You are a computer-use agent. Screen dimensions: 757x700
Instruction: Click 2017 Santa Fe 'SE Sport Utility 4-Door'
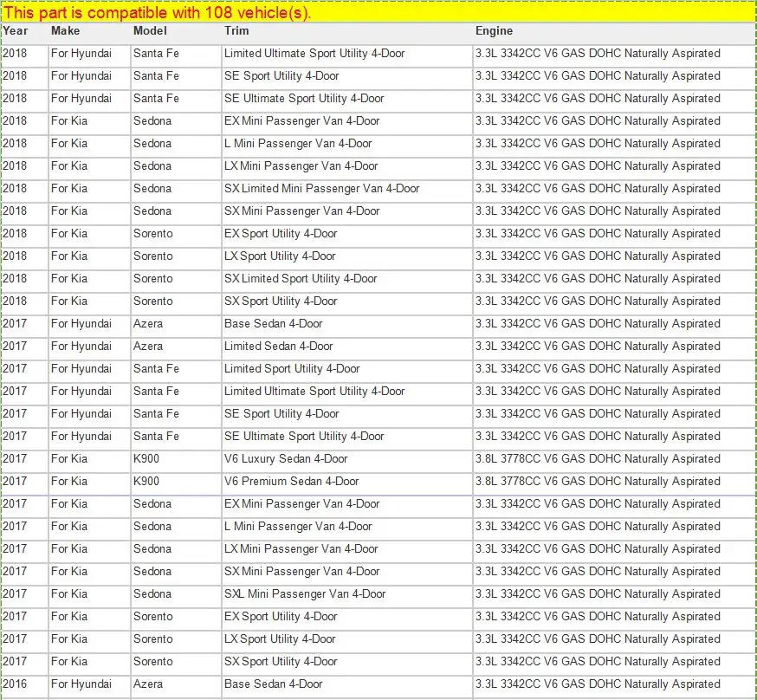(x=281, y=414)
